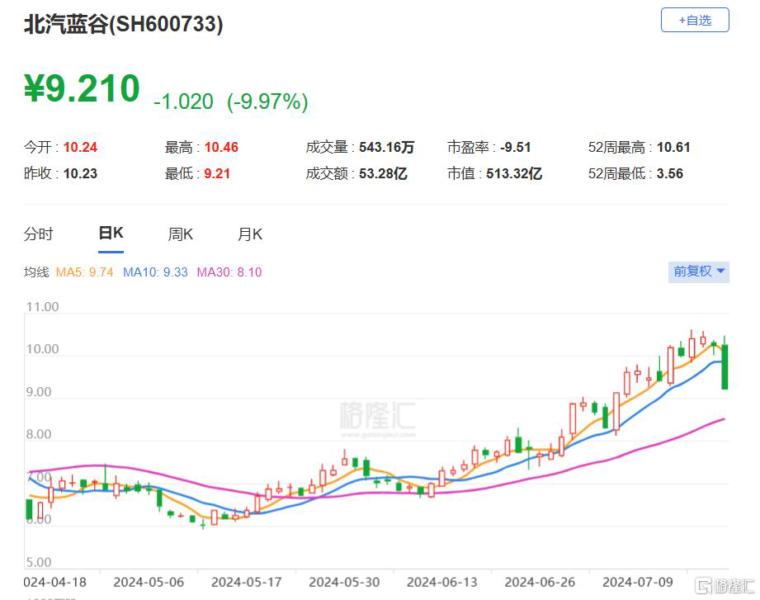Click the large green last candlestick
Screen dimensions: 760x600
pos(725,367)
